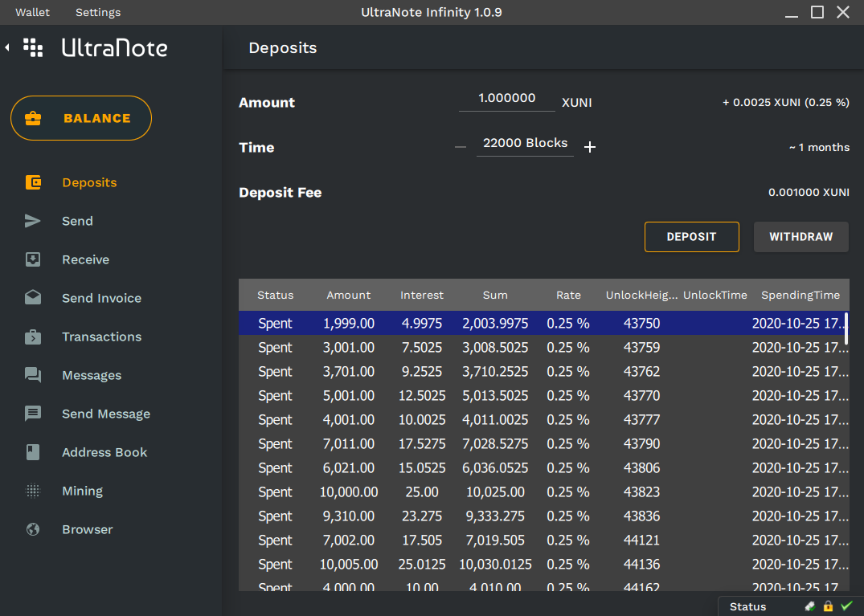Open the Messages page

click(92, 375)
